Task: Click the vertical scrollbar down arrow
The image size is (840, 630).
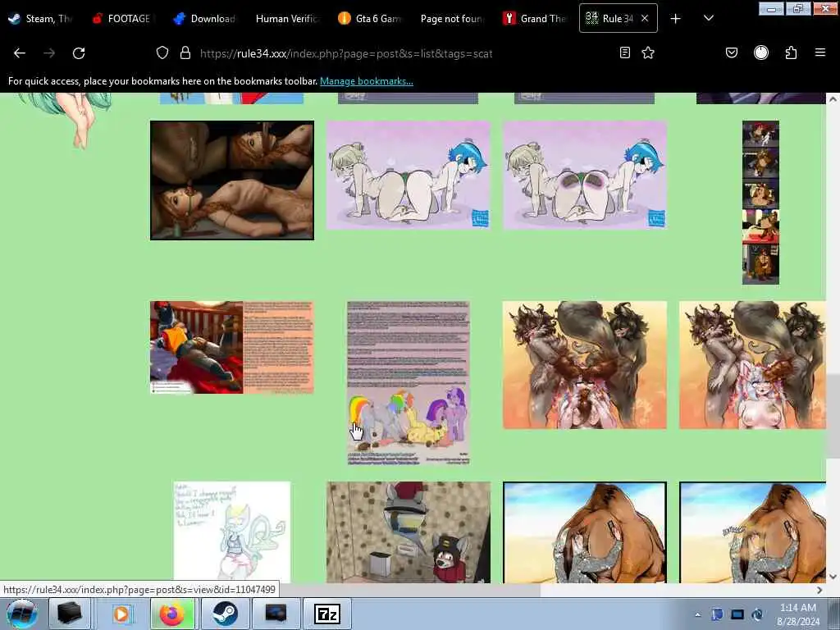Action: click(x=833, y=577)
